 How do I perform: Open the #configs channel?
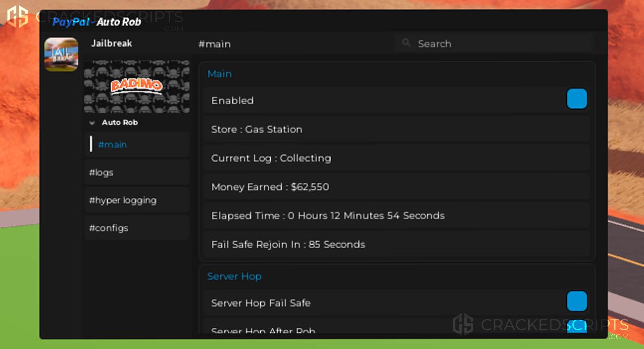point(137,227)
